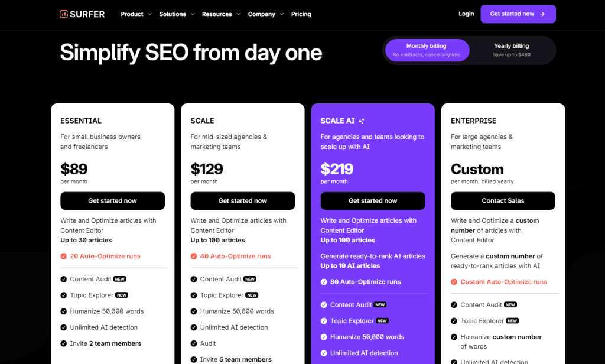Click check icon beside Invite 2 team members

pos(64,343)
